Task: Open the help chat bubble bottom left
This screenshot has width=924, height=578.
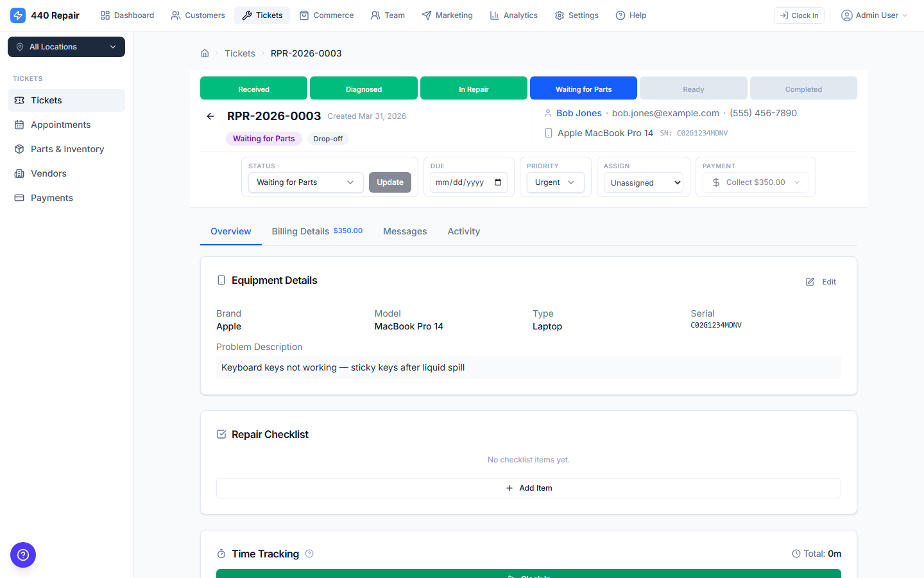Action: click(x=23, y=555)
